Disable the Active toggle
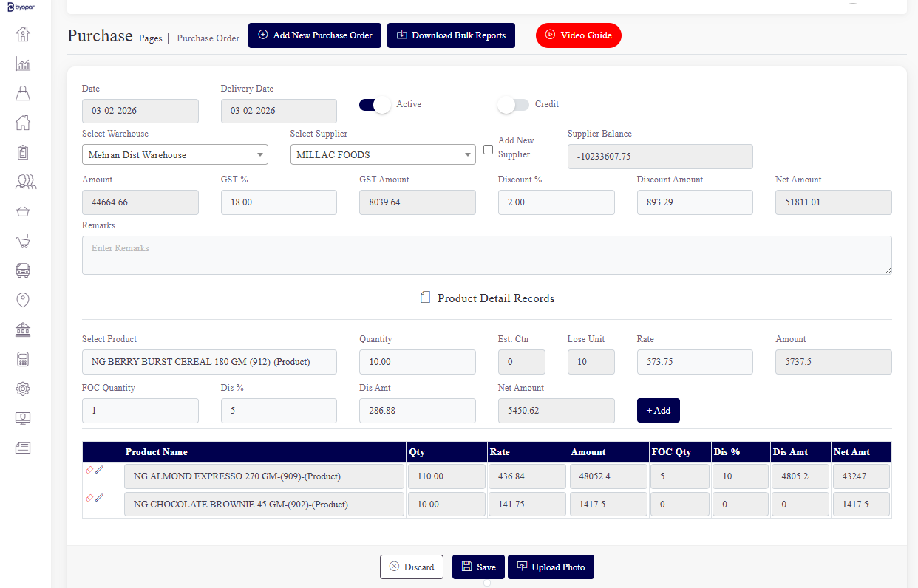This screenshot has width=918, height=588. [x=374, y=104]
